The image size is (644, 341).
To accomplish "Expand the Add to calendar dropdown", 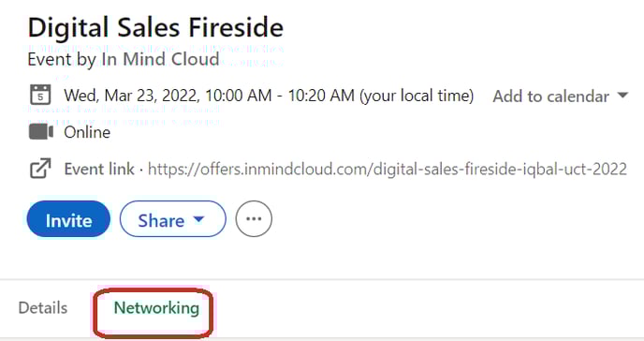I will pyautogui.click(x=561, y=96).
